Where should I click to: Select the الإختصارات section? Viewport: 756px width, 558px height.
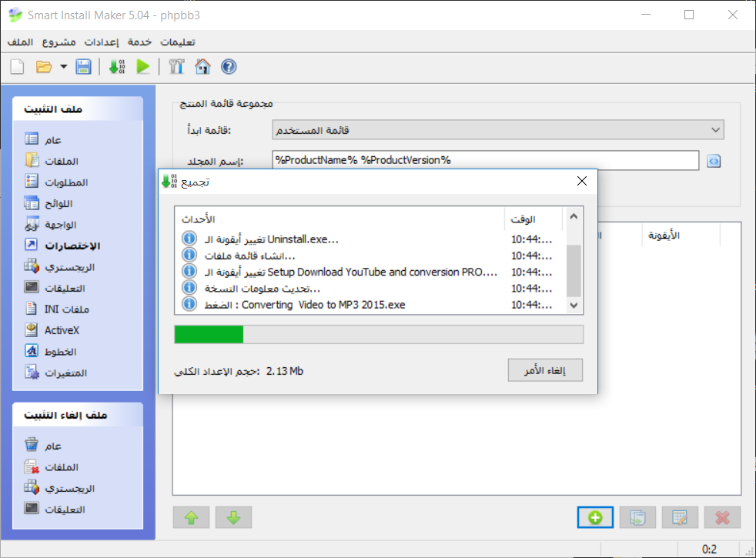click(x=62, y=246)
